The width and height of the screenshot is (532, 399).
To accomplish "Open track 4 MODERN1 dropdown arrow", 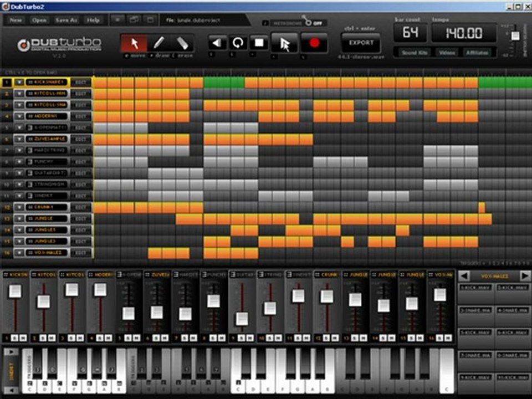I will (x=19, y=116).
